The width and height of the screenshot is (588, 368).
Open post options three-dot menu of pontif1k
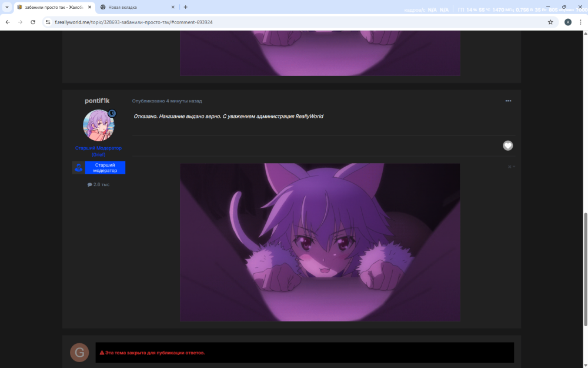click(x=508, y=101)
